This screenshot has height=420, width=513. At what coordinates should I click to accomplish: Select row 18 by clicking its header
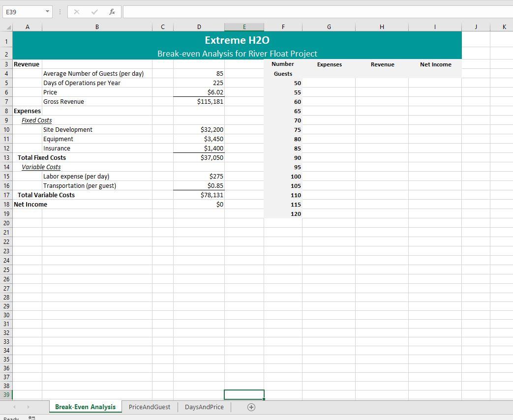pyautogui.click(x=6, y=204)
